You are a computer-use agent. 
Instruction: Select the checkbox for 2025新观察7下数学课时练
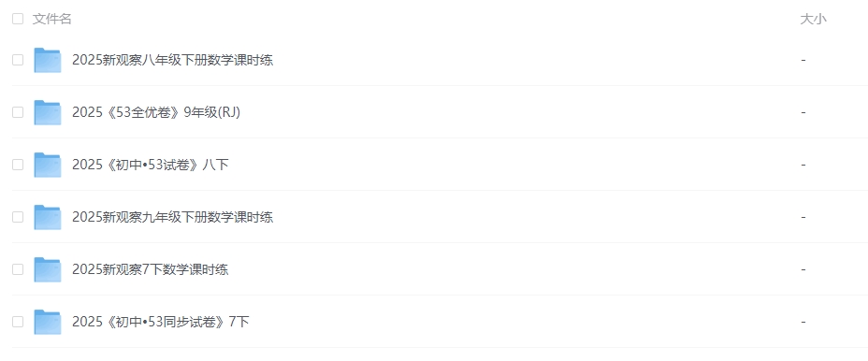point(18,269)
